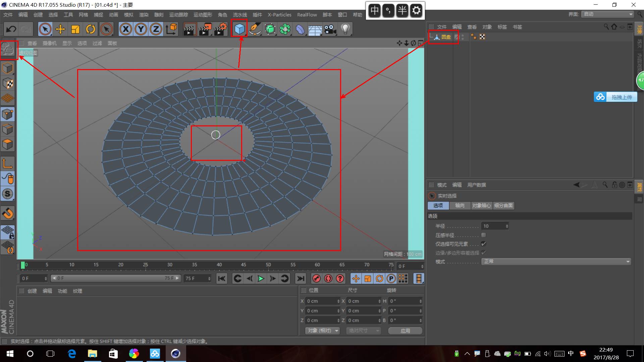The image size is (644, 362).
Task: Toggle the X axis lock
Action: [126, 29]
